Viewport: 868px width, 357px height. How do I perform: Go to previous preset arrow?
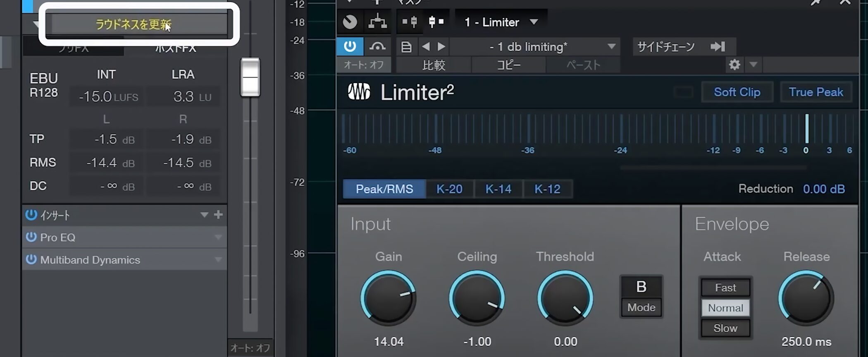click(426, 47)
